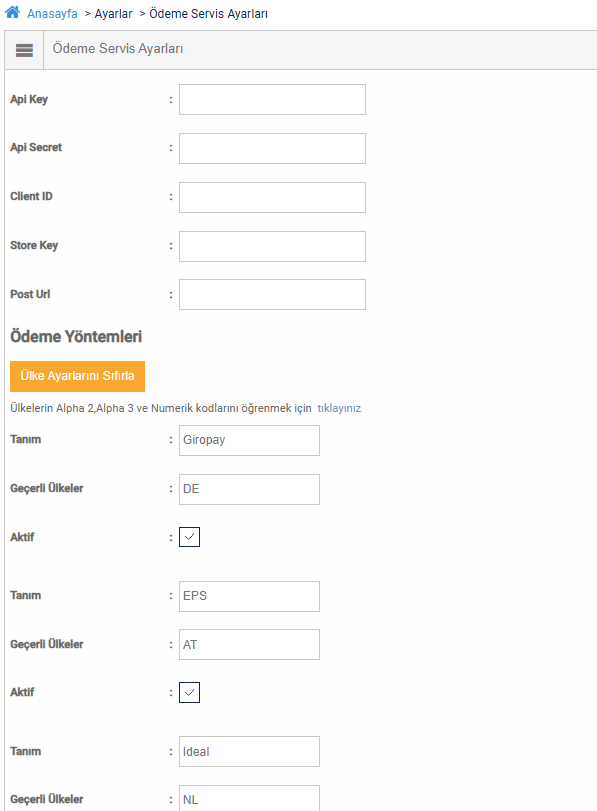This screenshot has width=597, height=811.
Task: Select Ödeme Servis Ayarları breadcrumb item
Action: (x=208, y=14)
